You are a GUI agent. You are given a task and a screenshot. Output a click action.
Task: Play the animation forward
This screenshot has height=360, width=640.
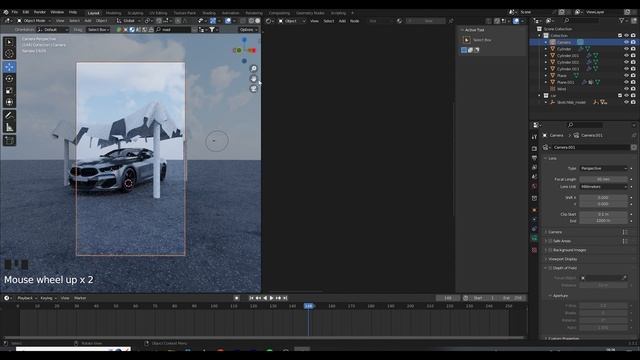[271, 298]
